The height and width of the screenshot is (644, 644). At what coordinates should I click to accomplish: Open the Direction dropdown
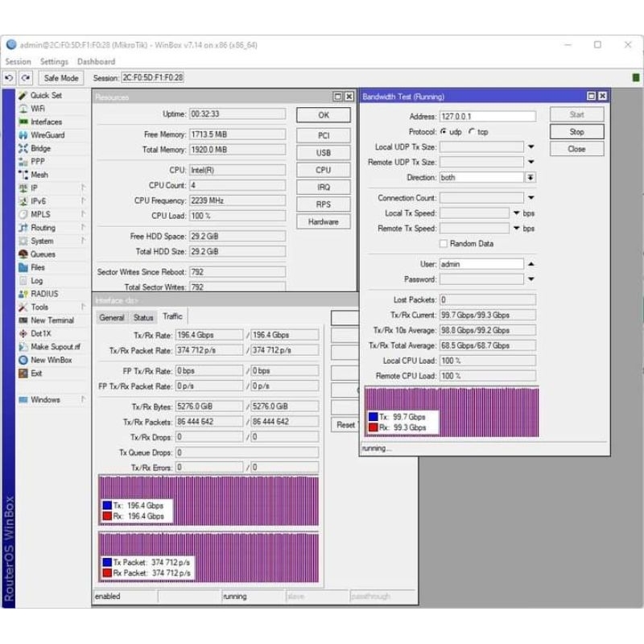click(530, 178)
